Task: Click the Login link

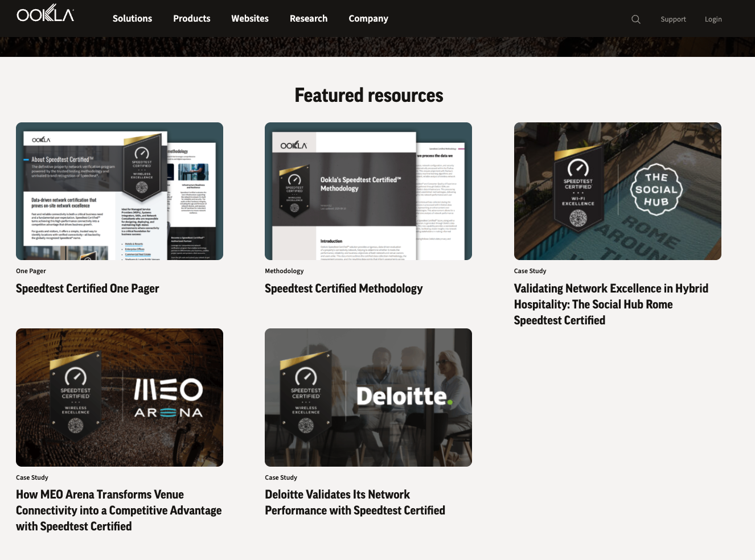Action: tap(713, 19)
